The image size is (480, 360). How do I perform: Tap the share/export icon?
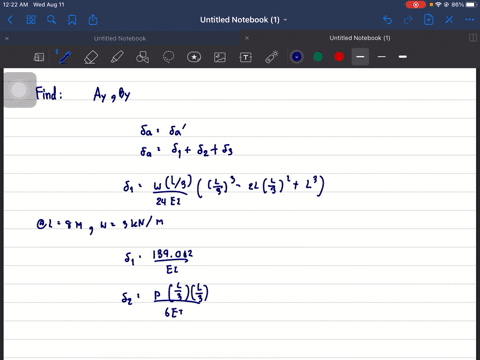(x=93, y=20)
